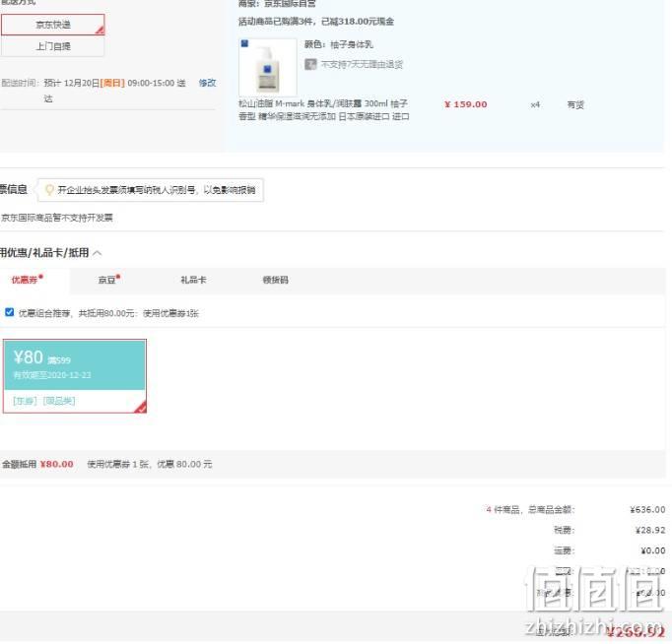Click the tax value ¥28.92
Image resolution: width=672 pixels, height=644 pixels.
pos(650,530)
